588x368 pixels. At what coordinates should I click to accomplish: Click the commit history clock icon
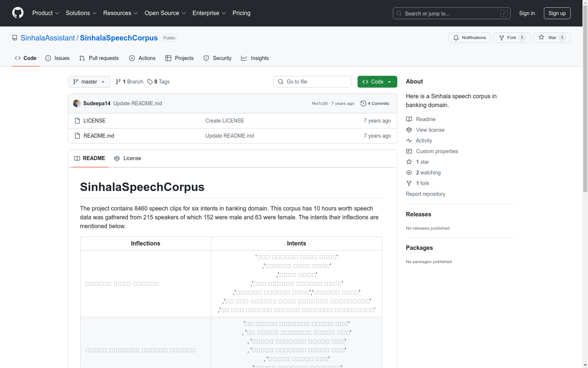(x=363, y=103)
